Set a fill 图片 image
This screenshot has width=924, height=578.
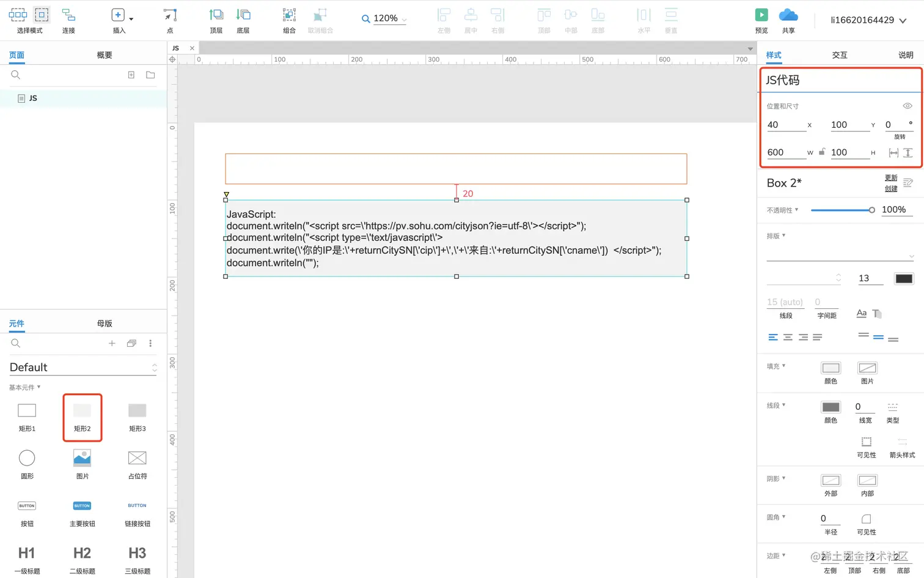click(x=867, y=368)
